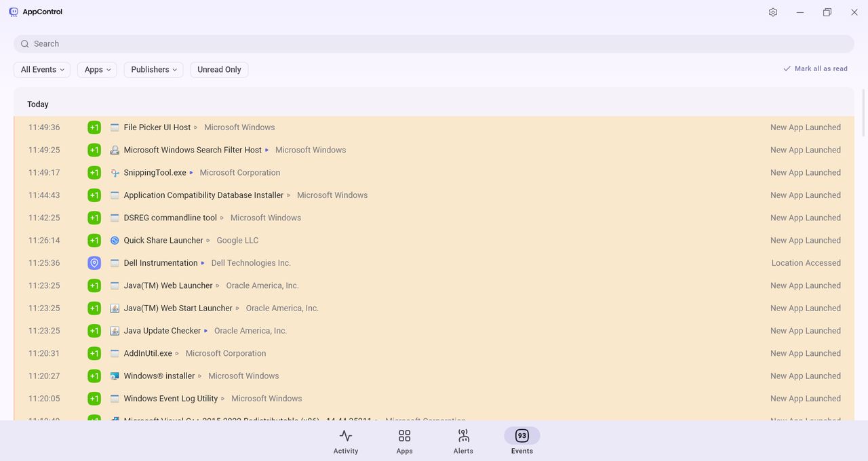Click the 11:49:36 timestamp
868x461 pixels.
coord(44,127)
